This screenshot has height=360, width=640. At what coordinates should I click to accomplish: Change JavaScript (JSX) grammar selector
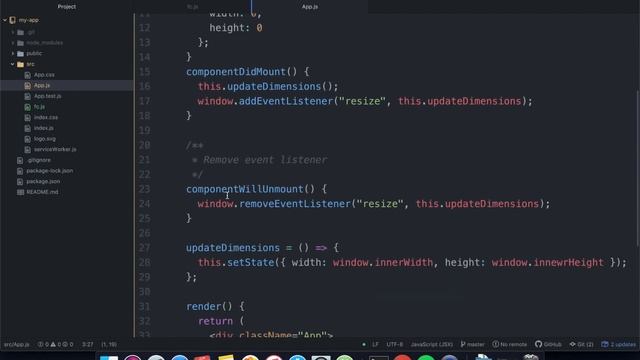pos(431,344)
